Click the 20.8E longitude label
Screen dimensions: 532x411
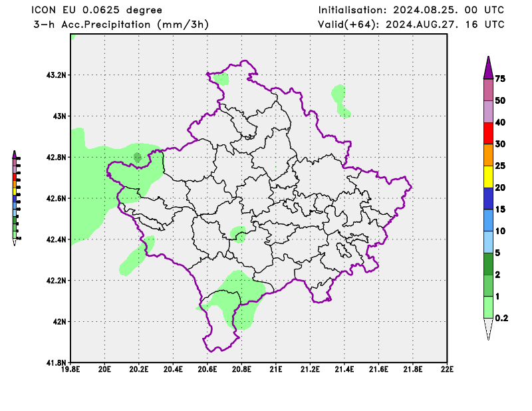241,369
